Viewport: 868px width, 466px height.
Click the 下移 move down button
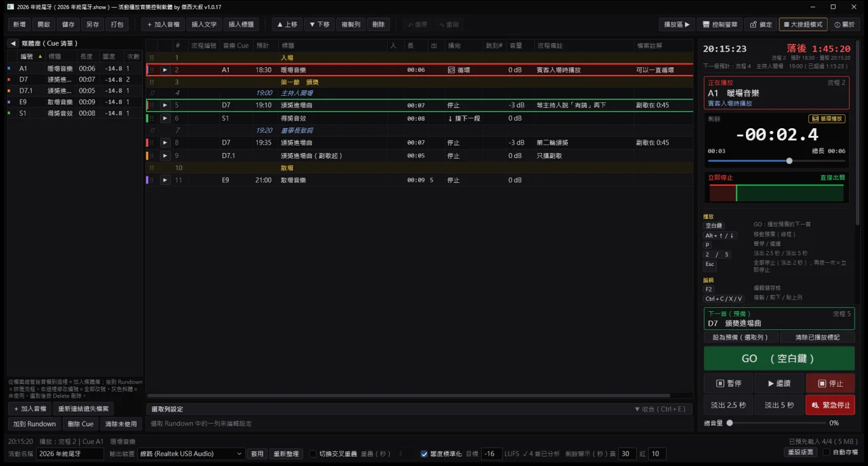(320, 25)
